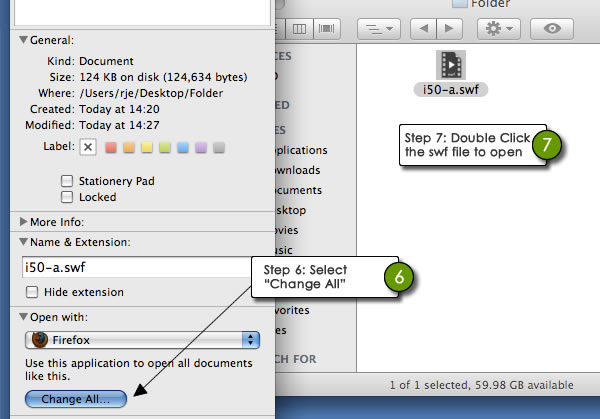Switch to column view icon
This screenshot has width=600, height=419.
coord(299,29)
